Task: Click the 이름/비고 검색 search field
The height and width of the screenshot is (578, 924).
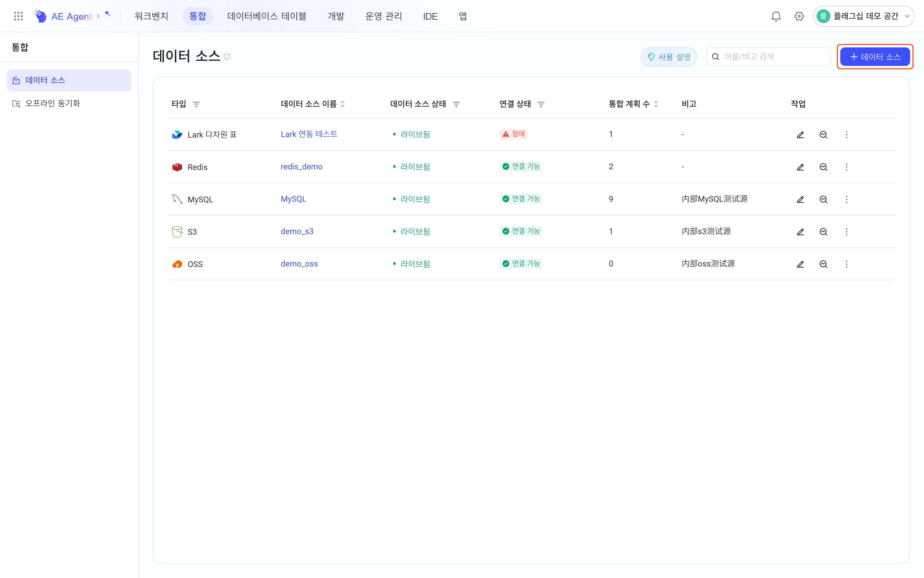Action: [768, 57]
